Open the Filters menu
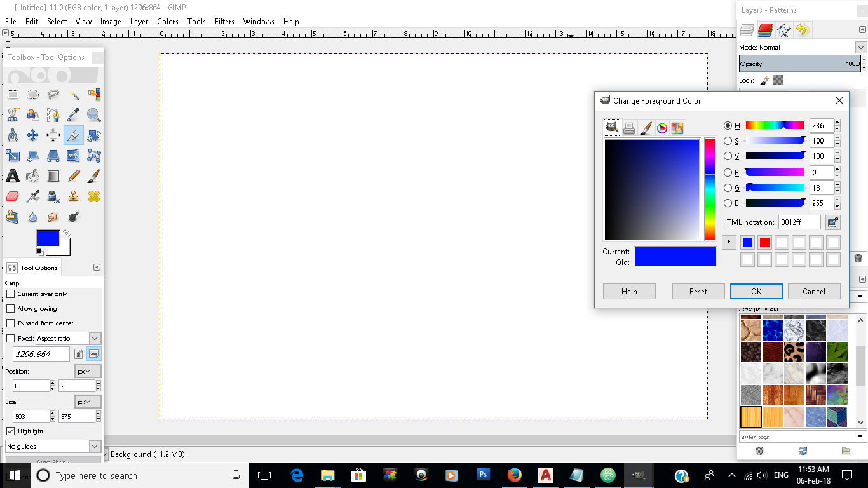 224,22
